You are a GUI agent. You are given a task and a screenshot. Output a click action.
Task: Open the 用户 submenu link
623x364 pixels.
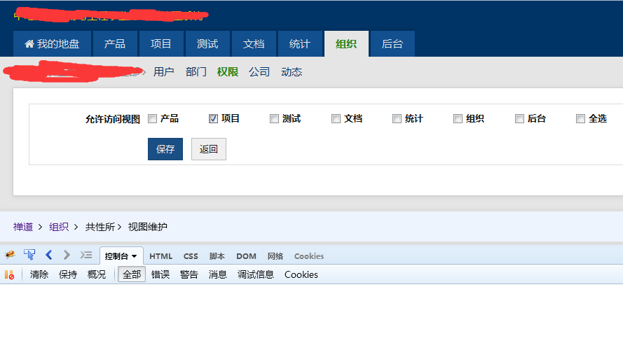(164, 72)
